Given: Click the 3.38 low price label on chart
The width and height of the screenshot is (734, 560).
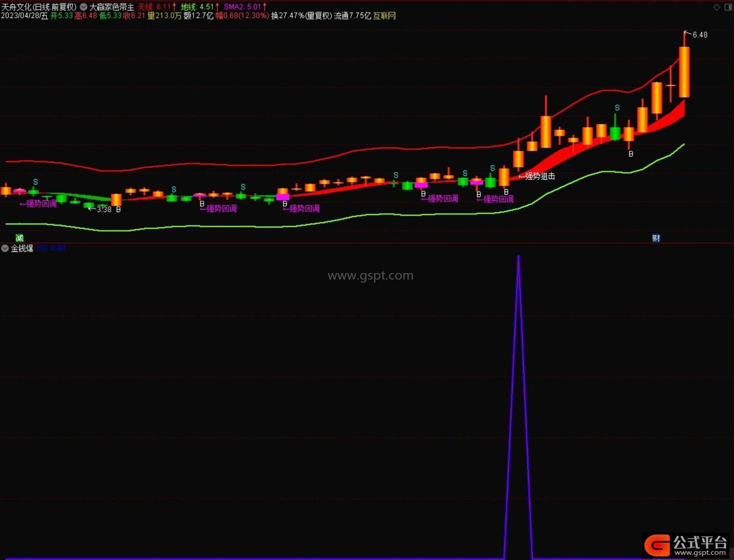Looking at the screenshot, I should 104,210.
